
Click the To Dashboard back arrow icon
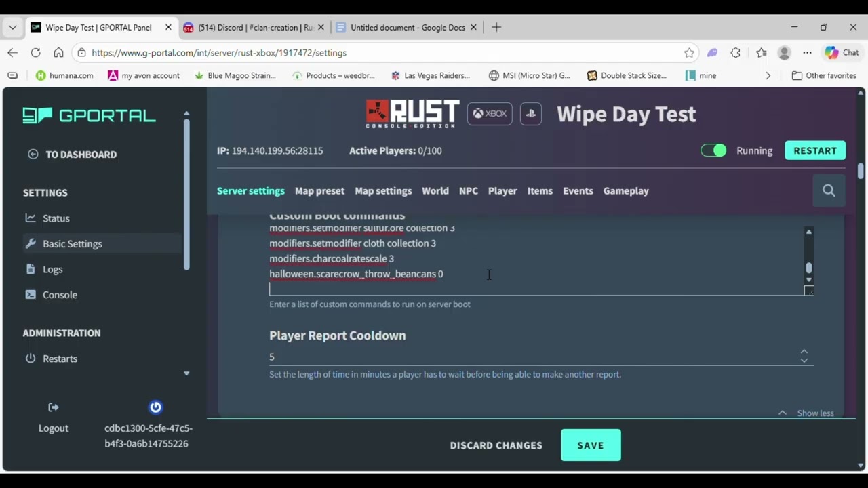33,155
